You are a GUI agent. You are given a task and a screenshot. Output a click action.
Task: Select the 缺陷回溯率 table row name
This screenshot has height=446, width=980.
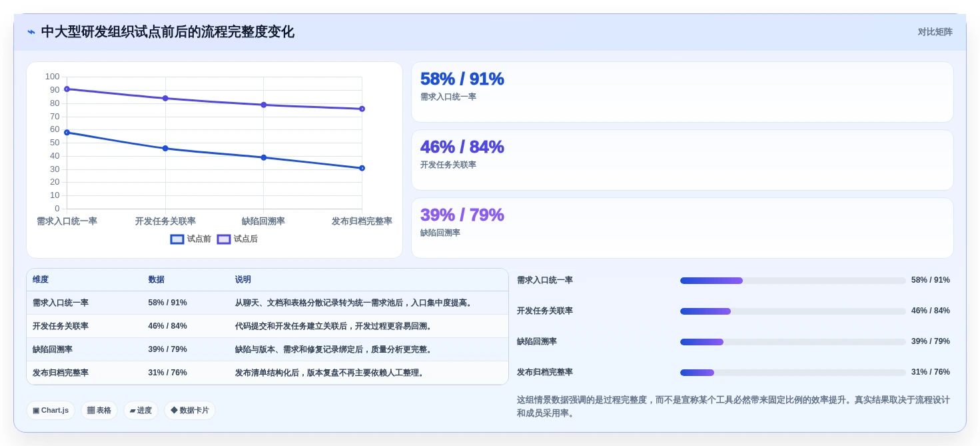click(53, 349)
